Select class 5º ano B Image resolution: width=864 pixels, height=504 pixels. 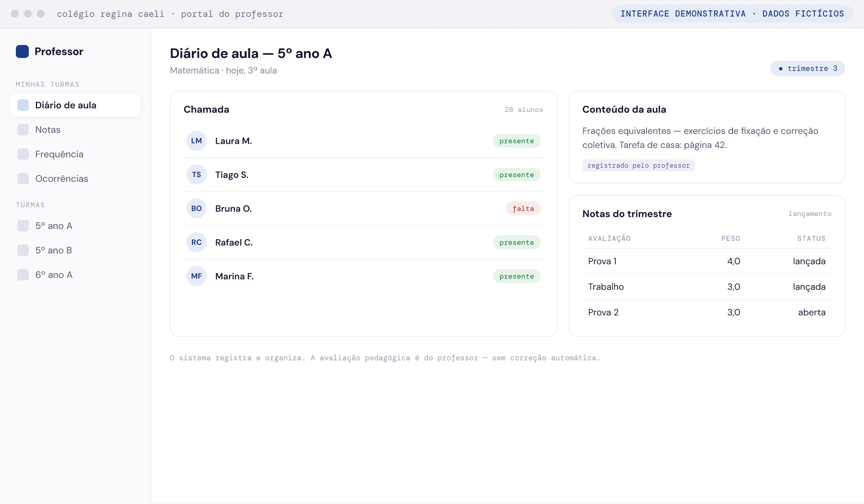[75, 250]
